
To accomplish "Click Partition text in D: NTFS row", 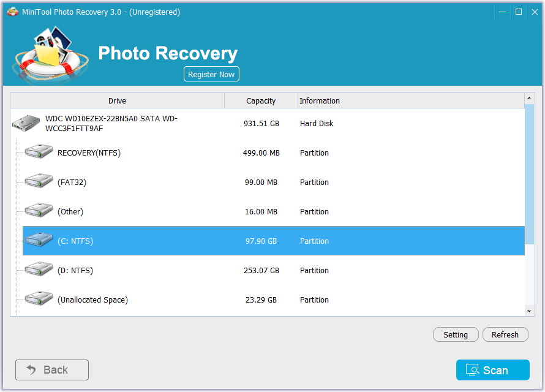I will tap(314, 270).
